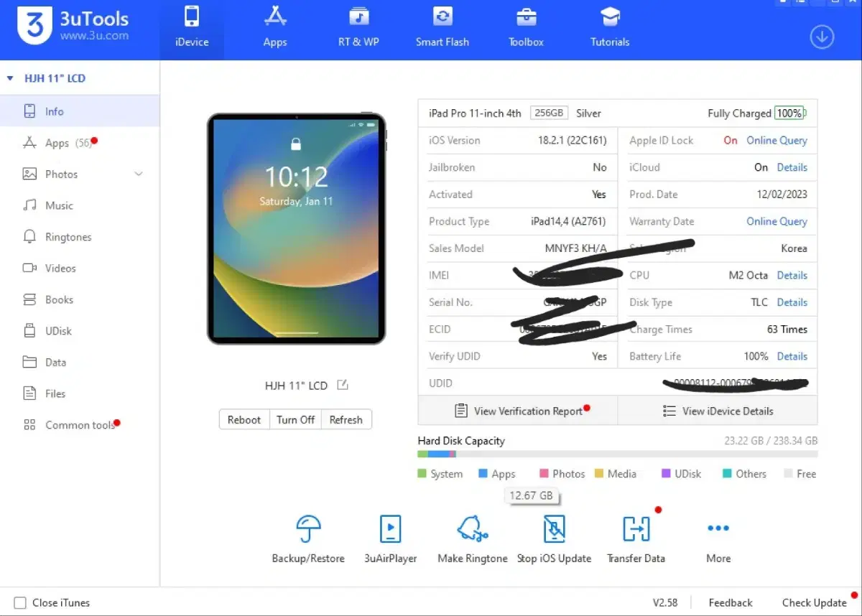This screenshot has height=616, width=862.
Task: Open the iDevice tab
Action: [192, 29]
